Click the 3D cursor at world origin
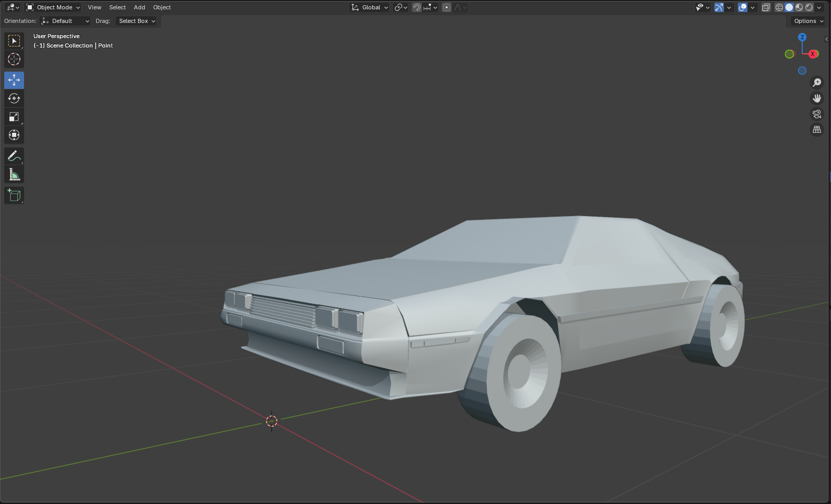Screen dimensions: 831x504 click(271, 421)
